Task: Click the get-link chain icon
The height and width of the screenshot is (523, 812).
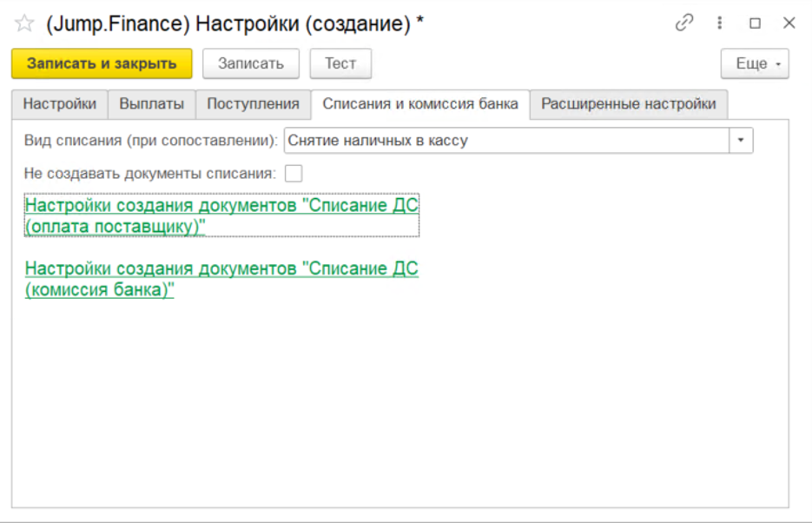Action: click(x=684, y=23)
